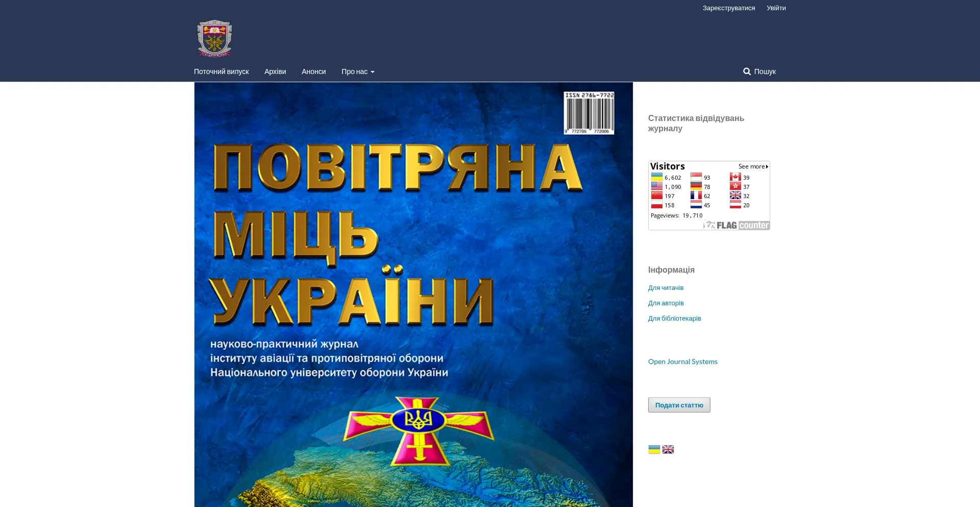Open the "Поточний випуск" menu item
The height and width of the screenshot is (507, 980).
click(x=221, y=71)
